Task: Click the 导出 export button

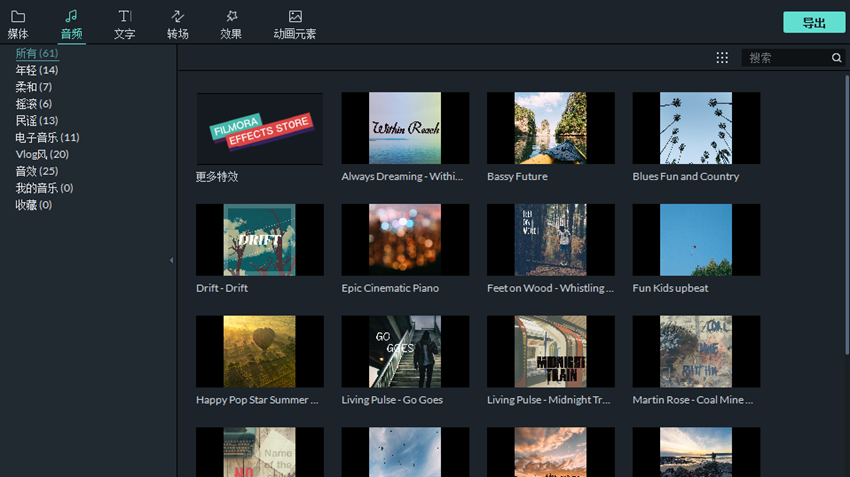Action: pos(814,23)
